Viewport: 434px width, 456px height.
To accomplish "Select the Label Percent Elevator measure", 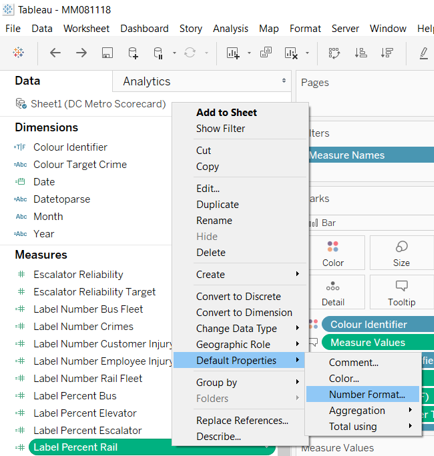I will [x=85, y=413].
